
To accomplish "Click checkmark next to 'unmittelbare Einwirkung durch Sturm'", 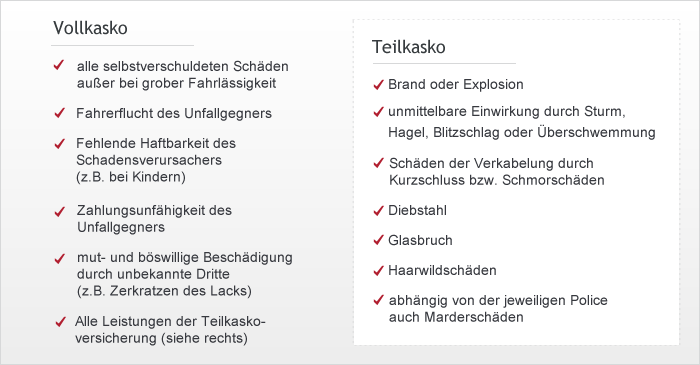I will (378, 112).
